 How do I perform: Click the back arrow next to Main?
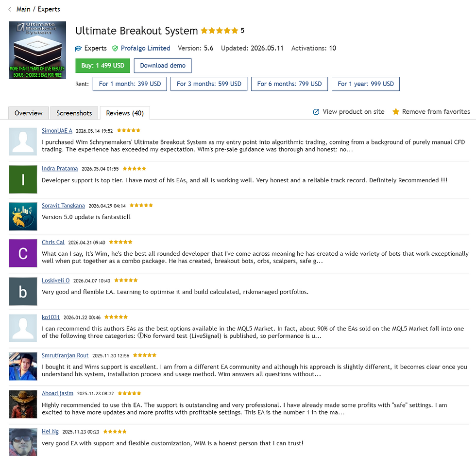click(10, 9)
